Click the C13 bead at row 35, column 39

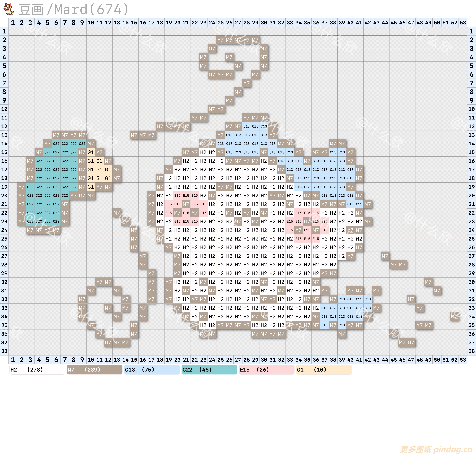342,325
